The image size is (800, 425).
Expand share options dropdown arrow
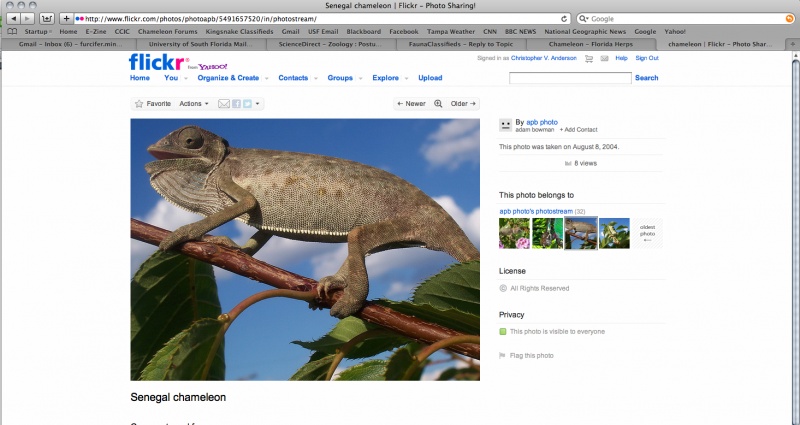[x=258, y=104]
